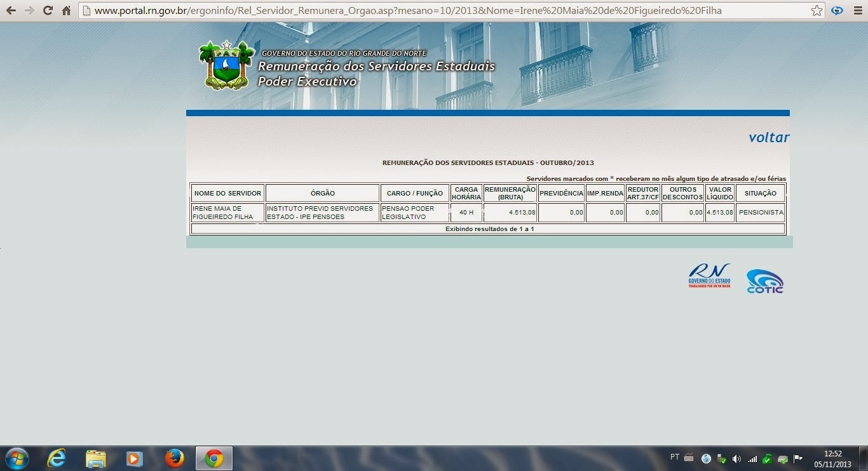Open the volume speaker tray icon
The height and width of the screenshot is (471, 868).
click(x=736, y=459)
